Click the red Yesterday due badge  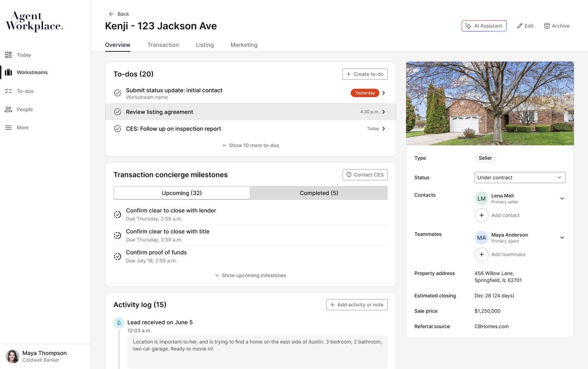pyautogui.click(x=365, y=93)
